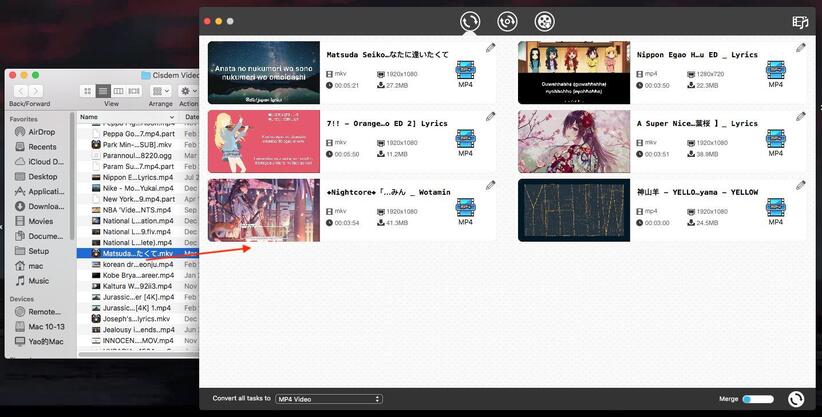The width and height of the screenshot is (822, 417).
Task: Edit A Super Nice video pencil icon
Action: click(801, 117)
